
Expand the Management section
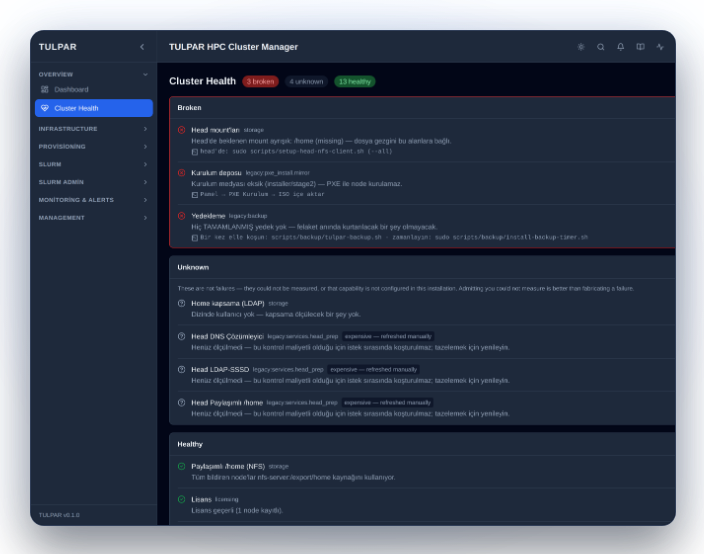coord(93,218)
